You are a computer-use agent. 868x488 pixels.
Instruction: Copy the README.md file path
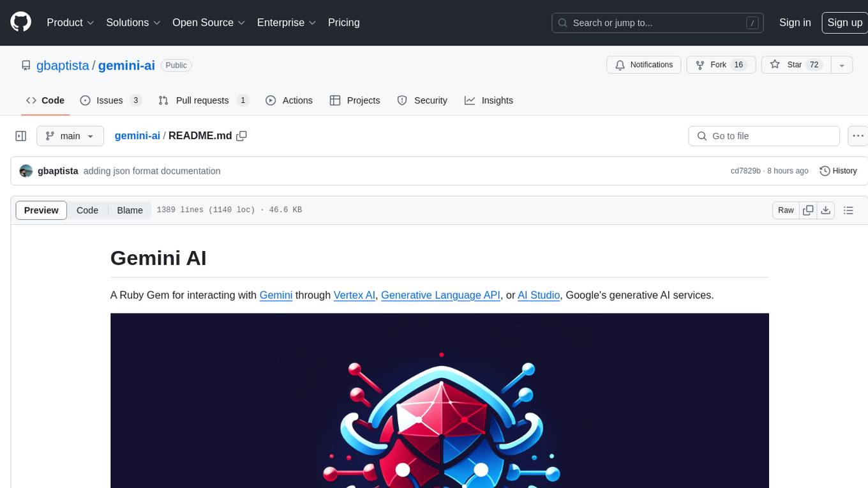(241, 136)
